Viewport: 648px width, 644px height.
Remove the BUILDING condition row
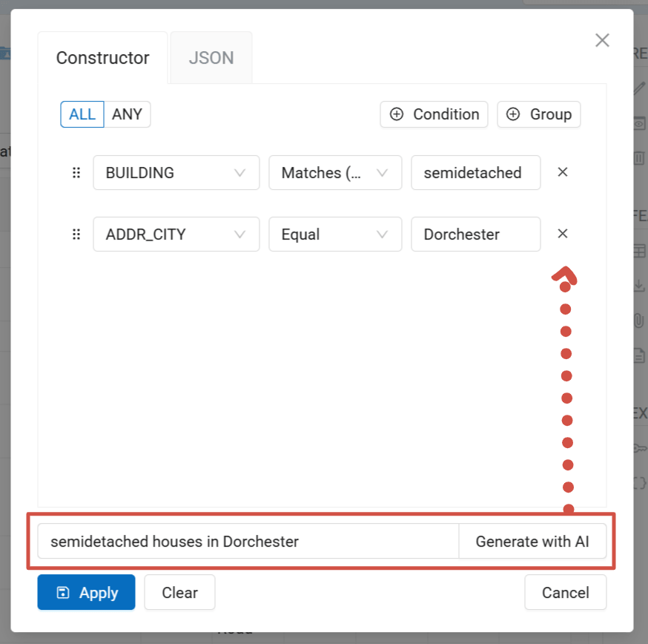click(563, 172)
